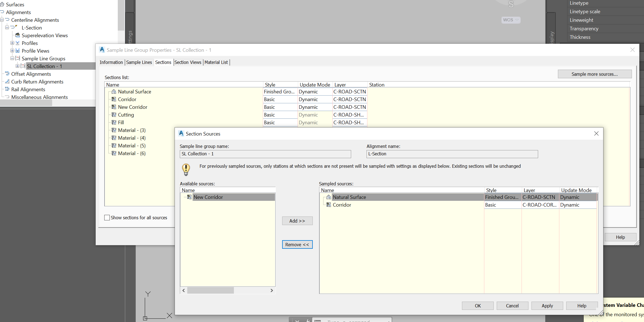Click New Corridor icon in Available sources

pos(189,197)
